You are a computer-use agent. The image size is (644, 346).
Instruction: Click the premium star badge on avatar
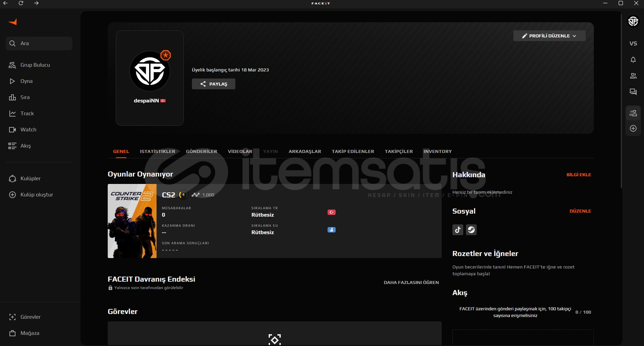pos(166,55)
